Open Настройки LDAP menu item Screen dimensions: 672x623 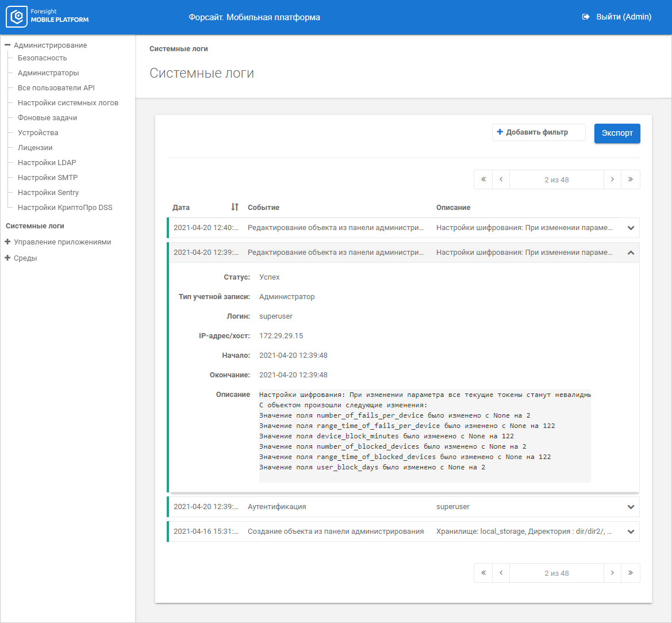pos(47,163)
